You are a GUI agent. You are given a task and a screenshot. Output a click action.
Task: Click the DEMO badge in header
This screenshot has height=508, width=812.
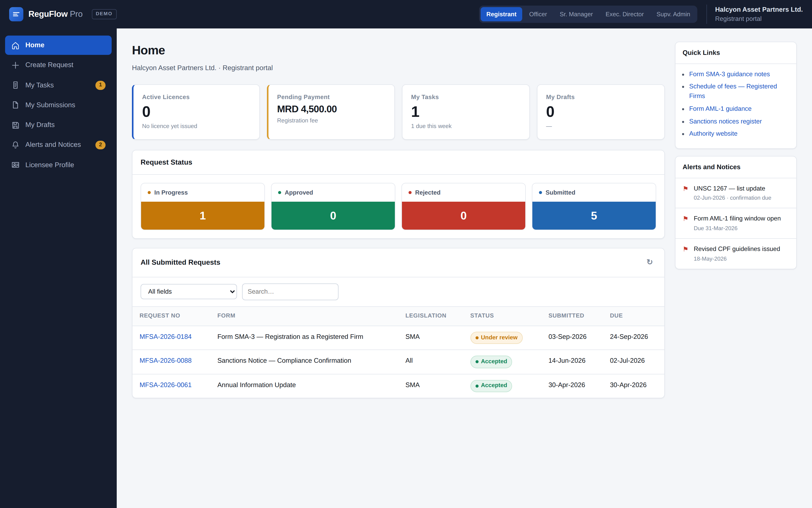[104, 14]
